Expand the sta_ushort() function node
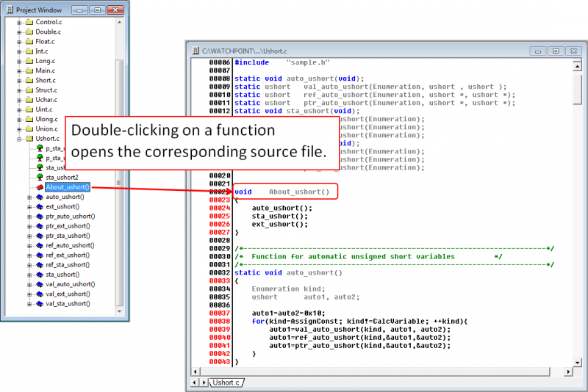 29,275
